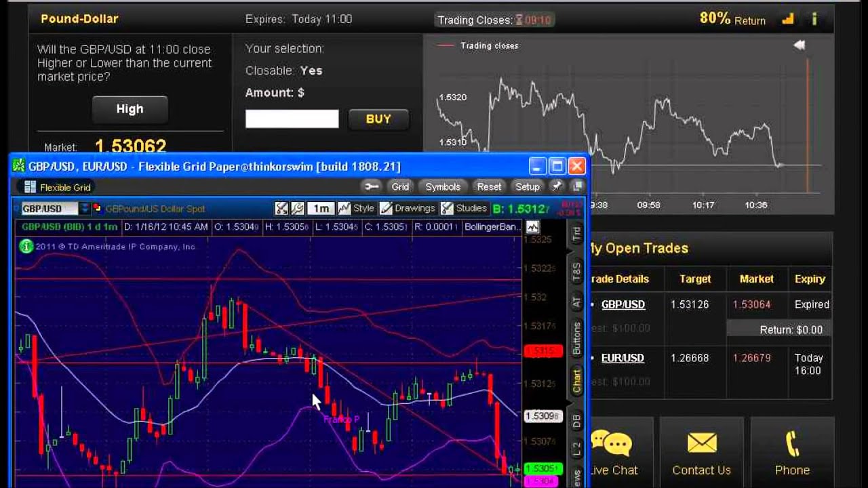The width and height of the screenshot is (868, 488).
Task: Click the thinkorswim app icon in title bar
Action: tap(18, 166)
